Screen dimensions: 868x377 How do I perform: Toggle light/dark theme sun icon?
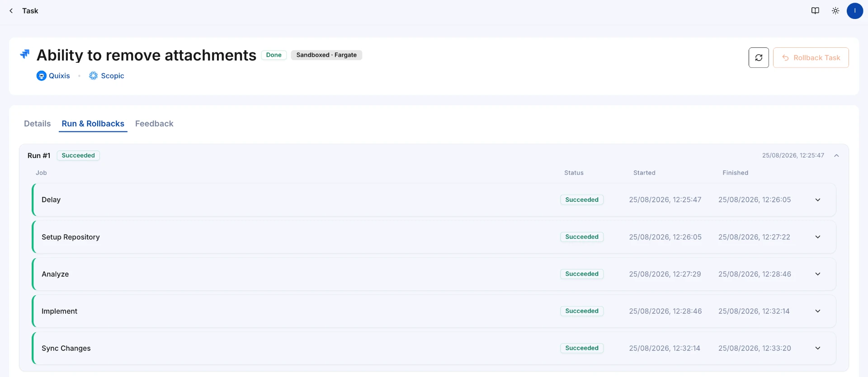click(x=835, y=11)
